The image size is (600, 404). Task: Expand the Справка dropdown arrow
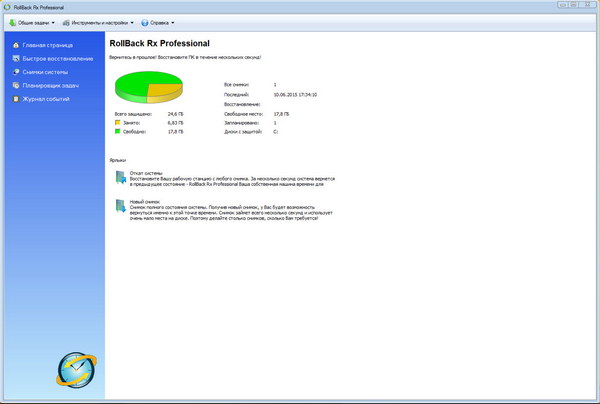[x=173, y=21]
